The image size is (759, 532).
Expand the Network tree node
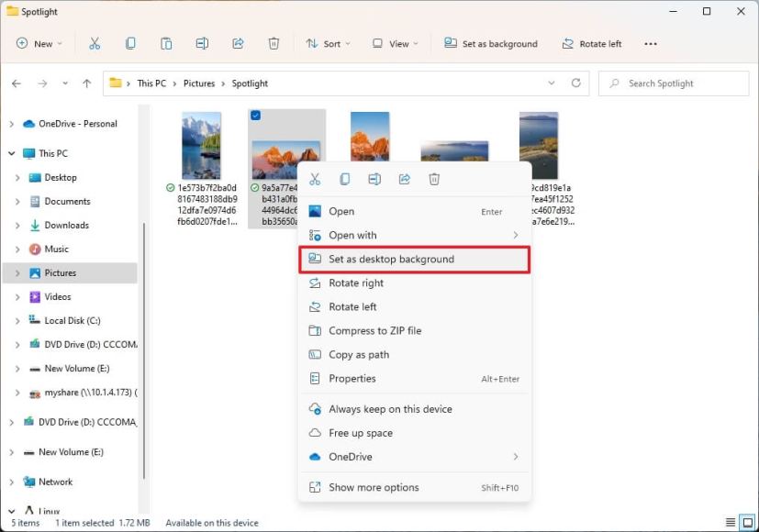(x=12, y=482)
